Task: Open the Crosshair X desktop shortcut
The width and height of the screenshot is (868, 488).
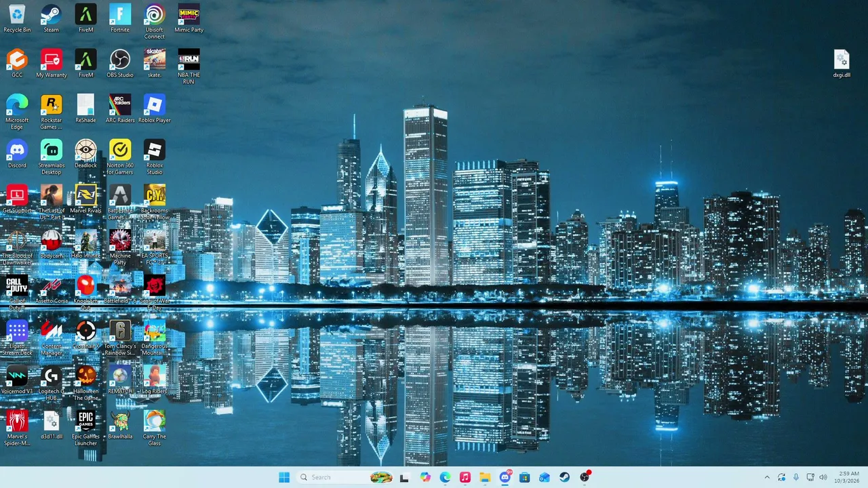Action: 85,335
